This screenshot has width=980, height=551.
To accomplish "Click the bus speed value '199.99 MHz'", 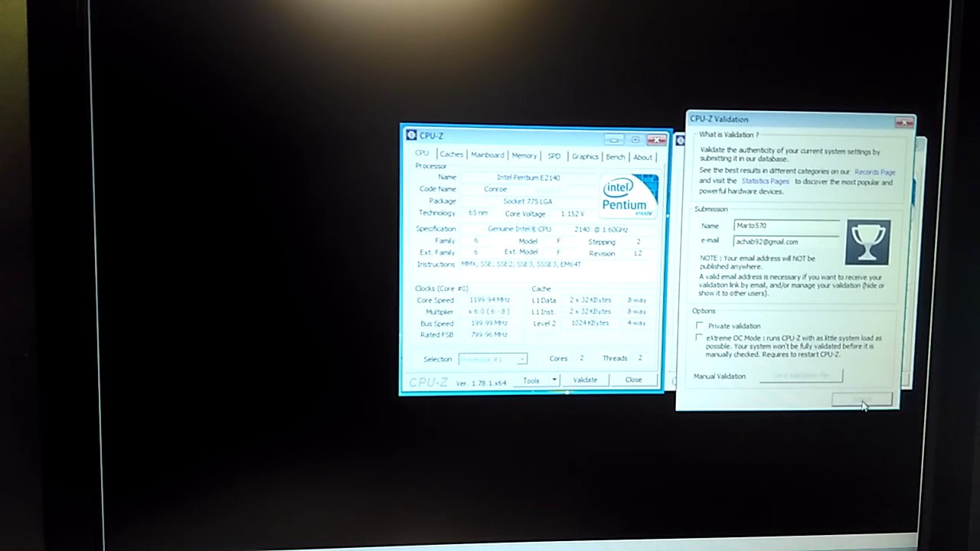I will coord(489,323).
